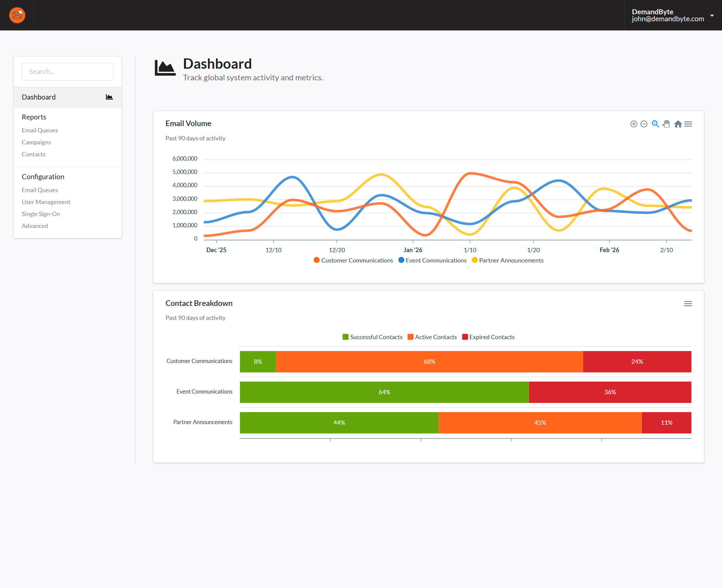Open Contact Breakdown chart hamburger menu
Viewport: 722px width, 588px height.
(688, 304)
